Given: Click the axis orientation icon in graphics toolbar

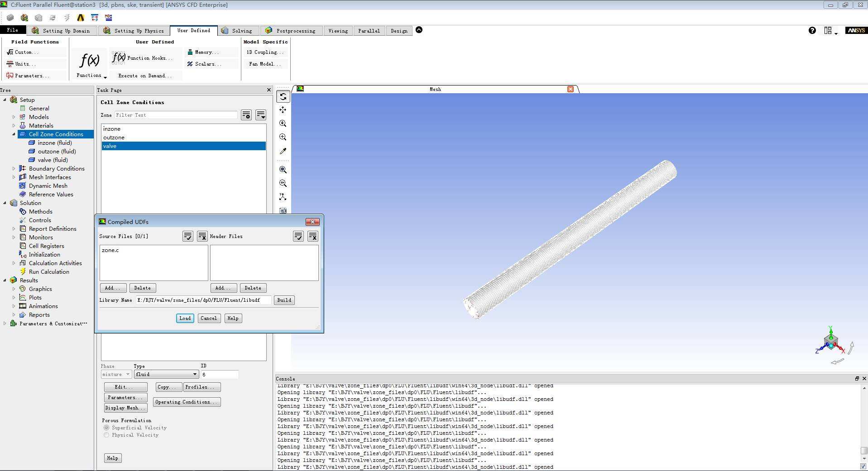Looking at the screenshot, I should click(x=283, y=197).
